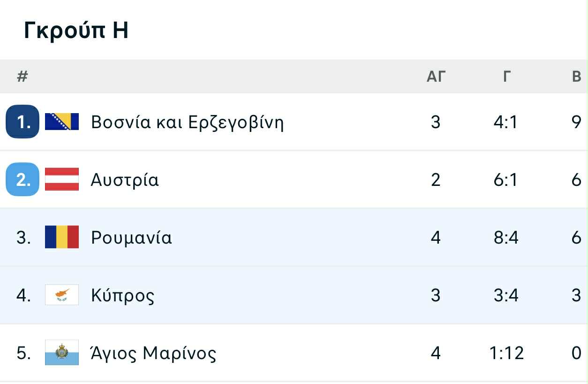Click the Β points column header

pos(577,77)
